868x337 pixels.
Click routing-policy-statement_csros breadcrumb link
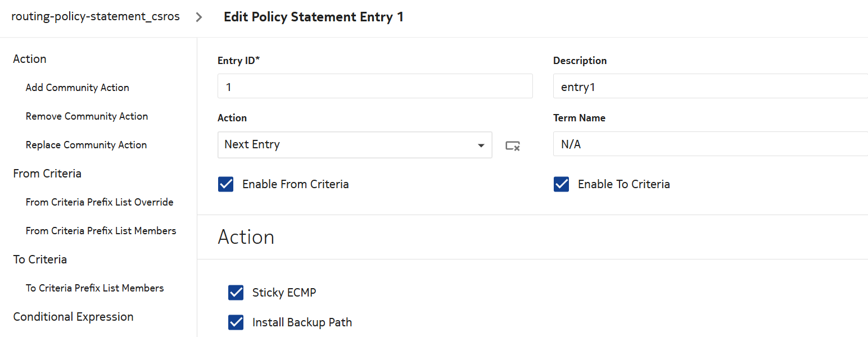pos(96,17)
